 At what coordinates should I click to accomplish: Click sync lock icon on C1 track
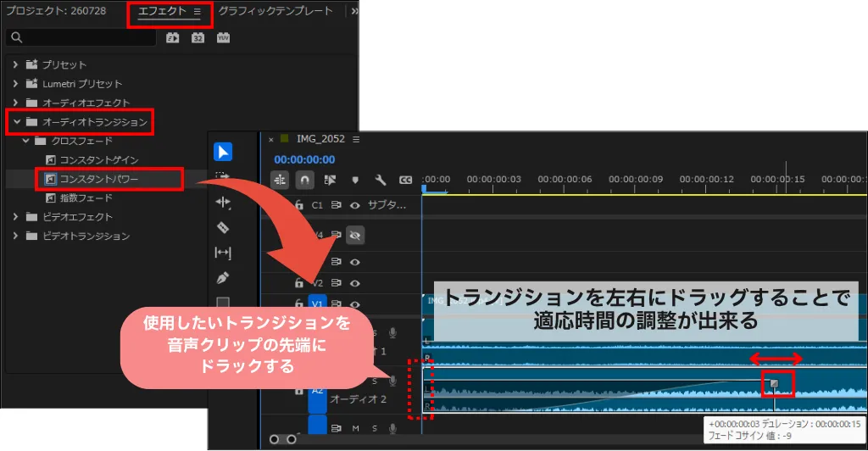coord(336,205)
